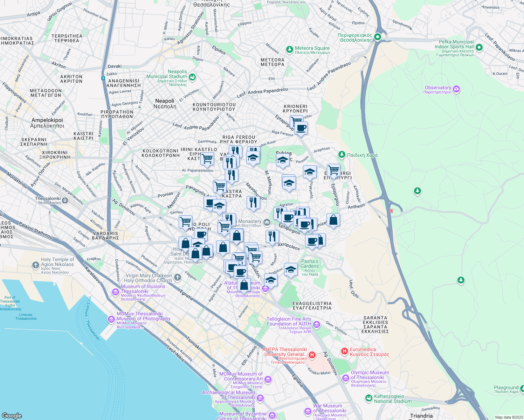Click the shopping cart marker near Riga Fereou
This screenshot has height=420, width=524.
207,159
